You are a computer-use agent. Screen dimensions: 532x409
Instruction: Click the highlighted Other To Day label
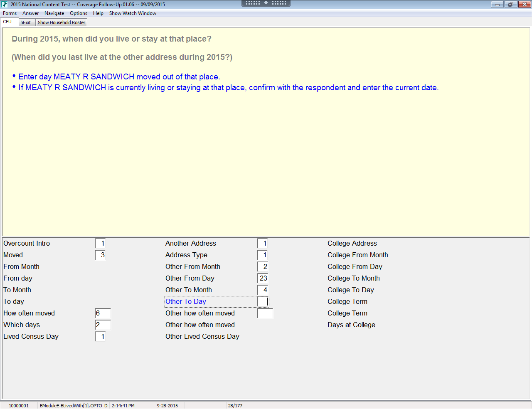click(186, 302)
